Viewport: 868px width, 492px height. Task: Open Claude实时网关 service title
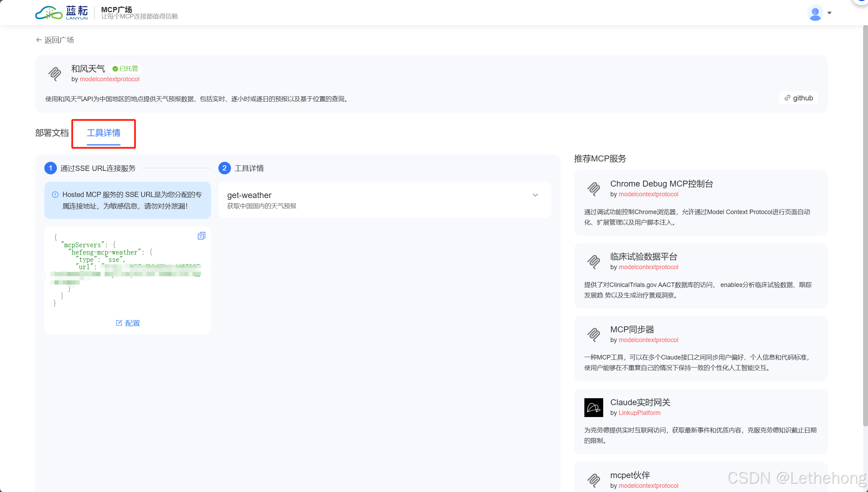point(640,402)
